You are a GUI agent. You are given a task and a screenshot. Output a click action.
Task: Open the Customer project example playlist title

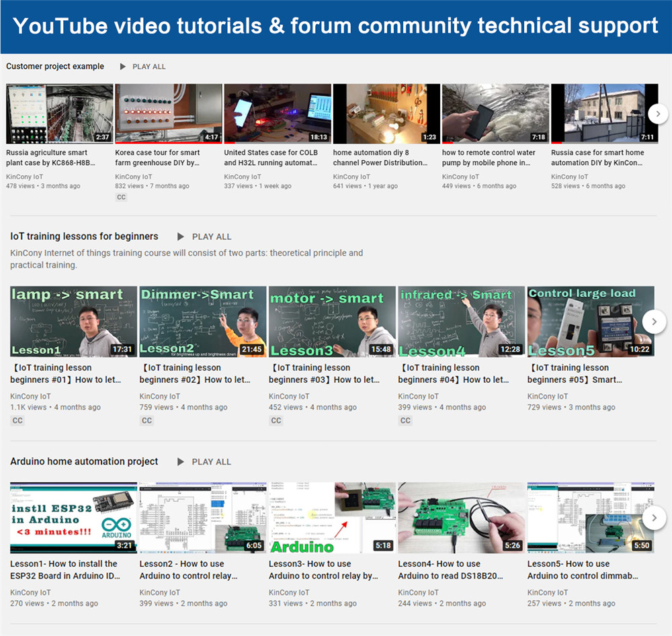(55, 66)
